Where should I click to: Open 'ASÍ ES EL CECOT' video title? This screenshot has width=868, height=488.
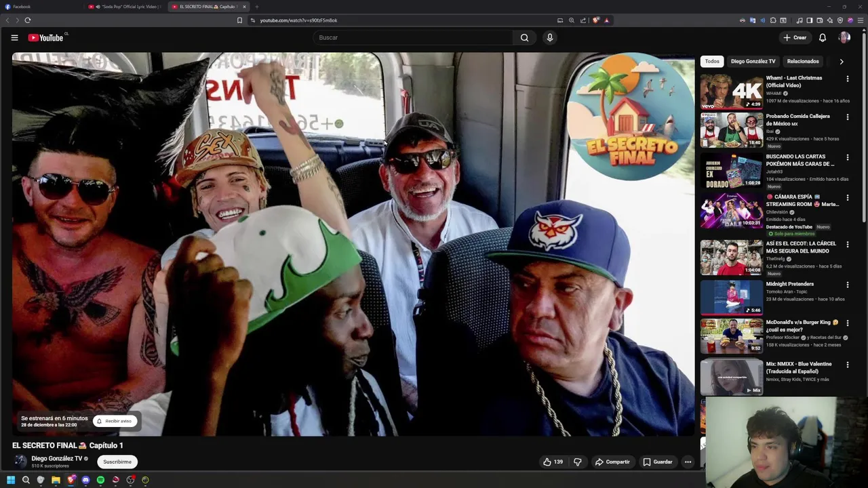801,247
